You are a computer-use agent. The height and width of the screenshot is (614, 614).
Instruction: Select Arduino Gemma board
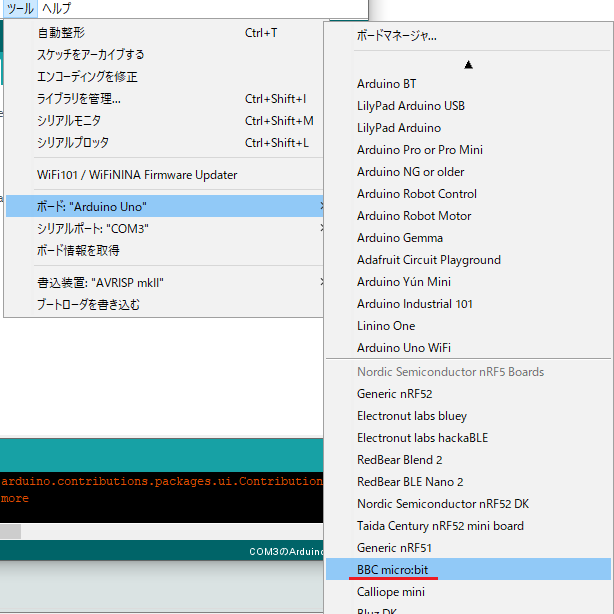(x=468, y=238)
